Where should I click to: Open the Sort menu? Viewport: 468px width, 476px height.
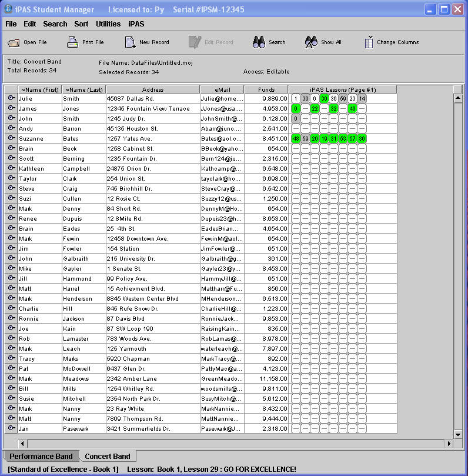(81, 24)
